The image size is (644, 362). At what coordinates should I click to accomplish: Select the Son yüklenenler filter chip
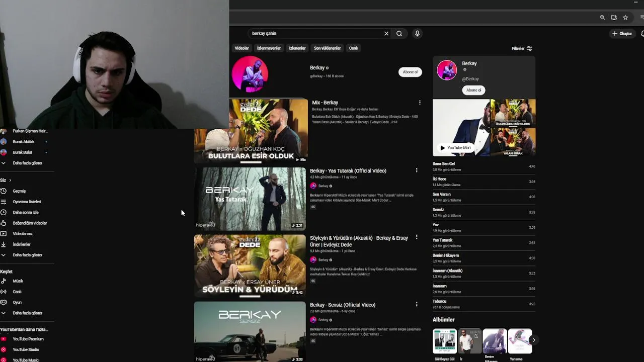click(327, 48)
